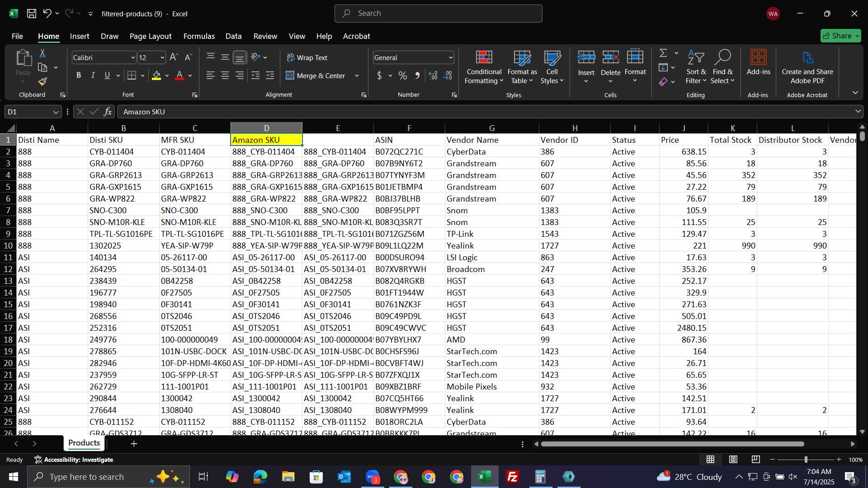
Task: Toggle bottom vertical alignment
Action: tap(240, 57)
